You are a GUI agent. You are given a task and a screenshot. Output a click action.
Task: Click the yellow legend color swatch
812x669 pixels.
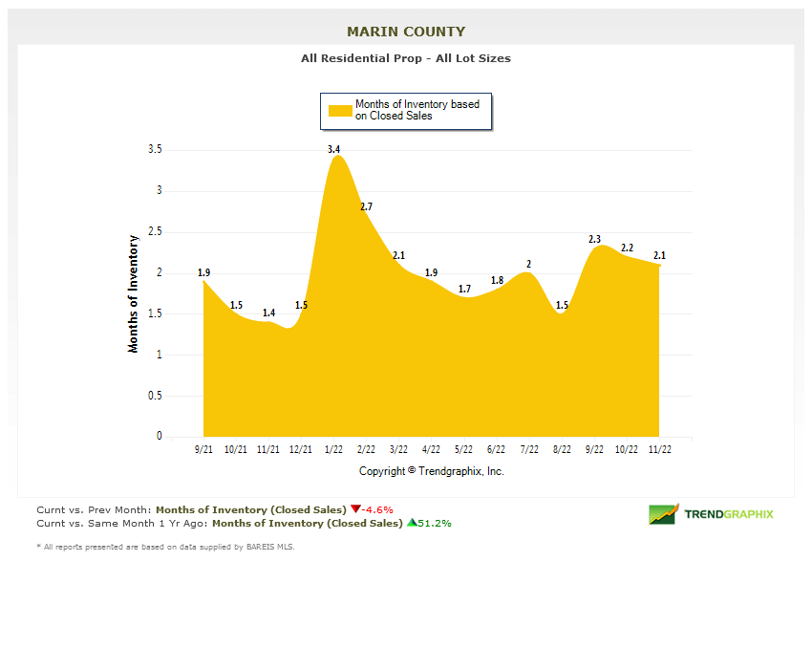click(340, 110)
